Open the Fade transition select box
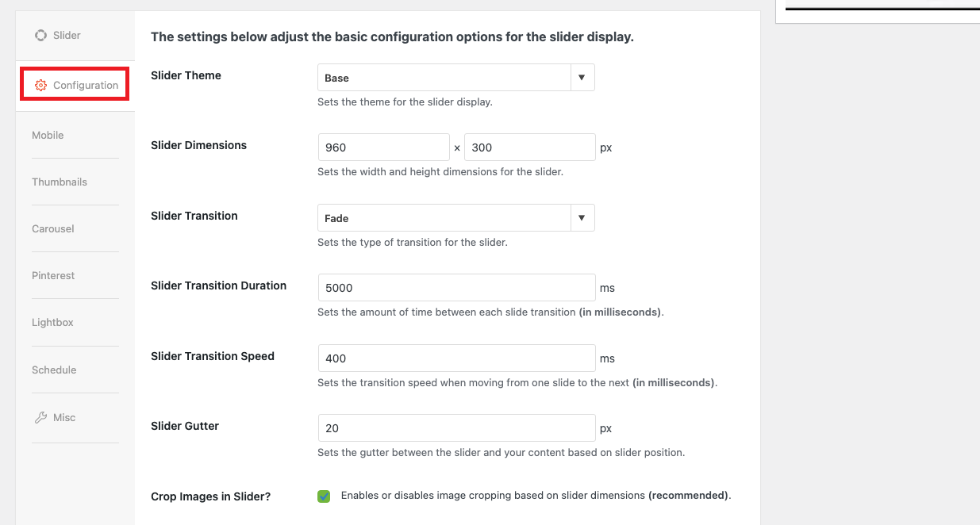980x525 pixels. 456,218
